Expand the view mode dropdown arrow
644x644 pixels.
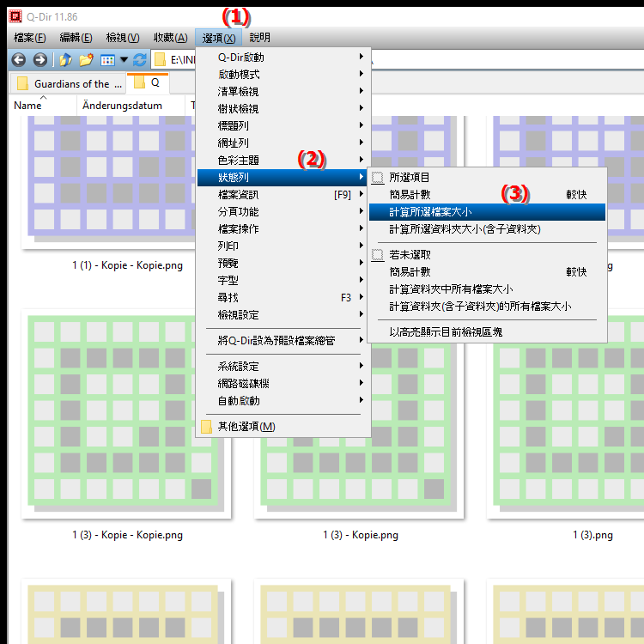pos(124,60)
